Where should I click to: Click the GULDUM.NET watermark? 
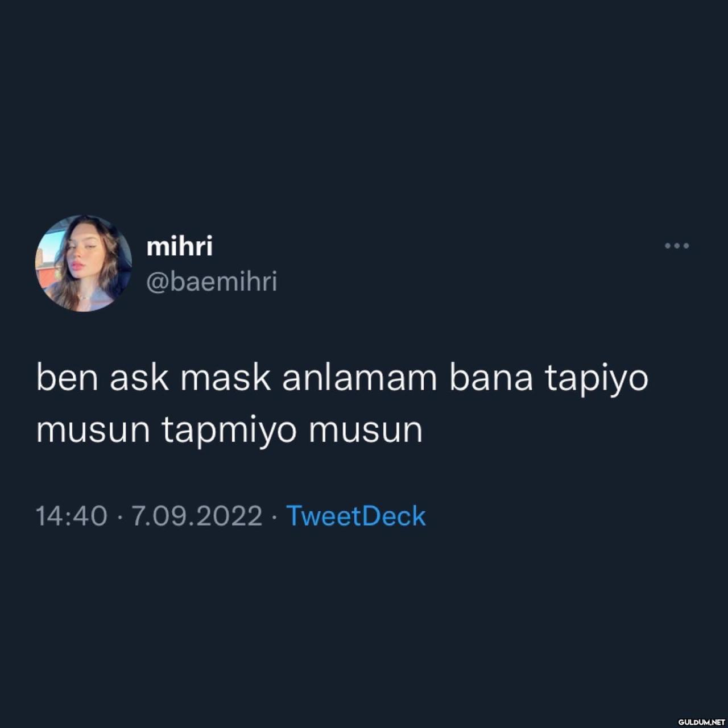pyautogui.click(x=701, y=721)
